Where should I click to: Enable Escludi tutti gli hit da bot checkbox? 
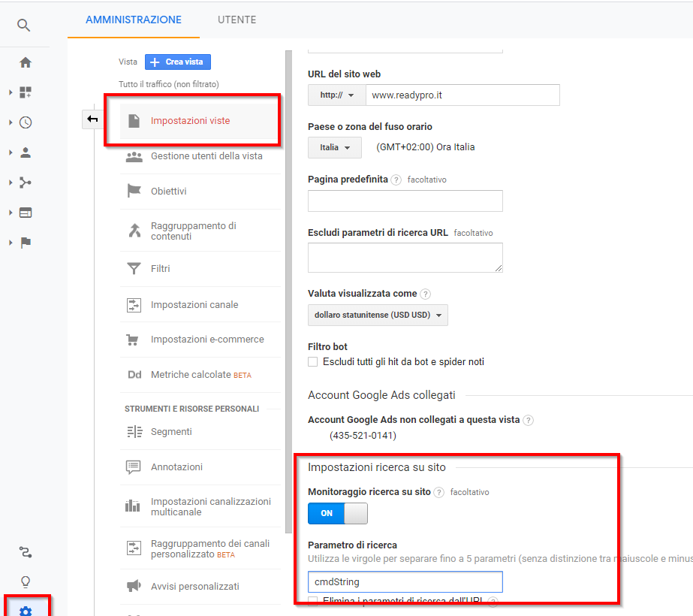pos(313,362)
